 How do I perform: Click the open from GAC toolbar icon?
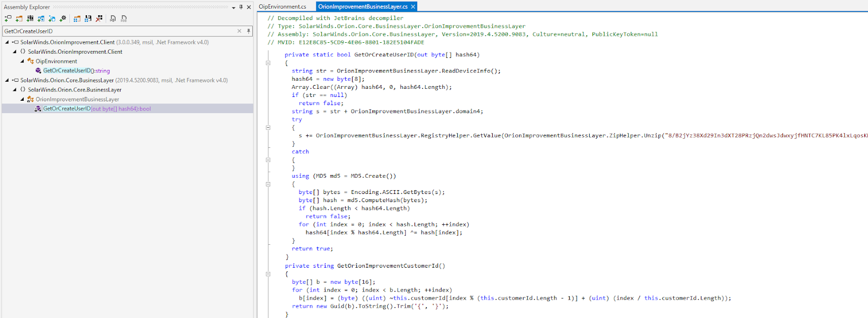point(30,18)
